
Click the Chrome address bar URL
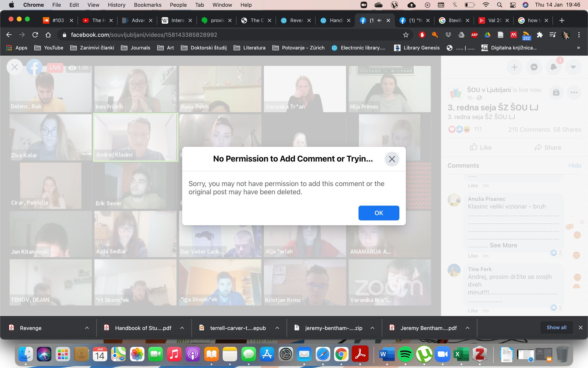[x=144, y=35]
